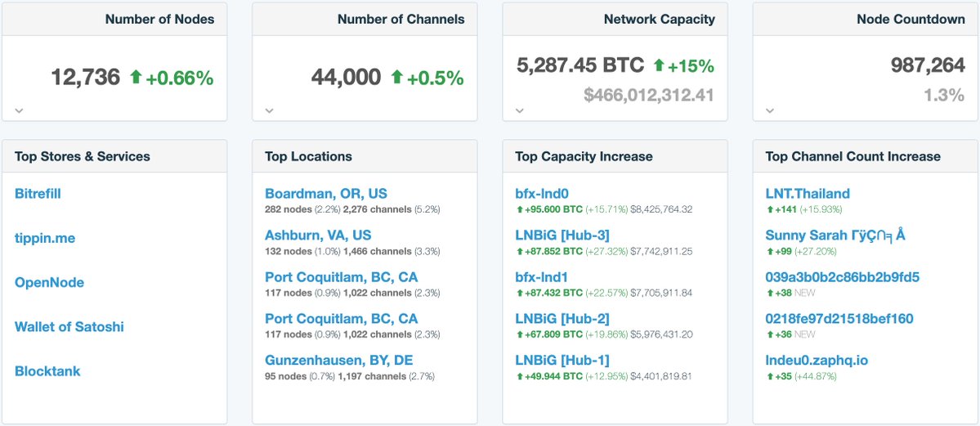Expand the Network Capacity card chevron
This screenshot has width=980, height=426.
coord(519,110)
